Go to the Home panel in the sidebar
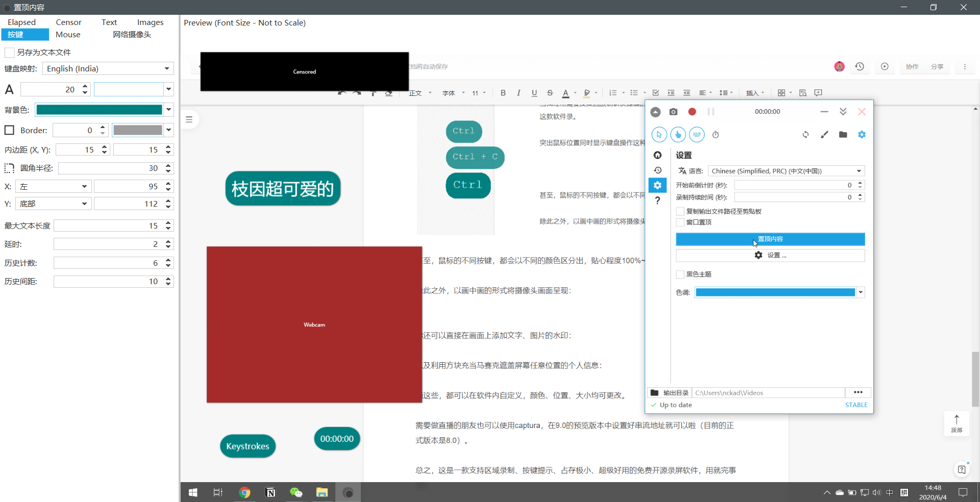The height and width of the screenshot is (502, 980). pyautogui.click(x=657, y=155)
